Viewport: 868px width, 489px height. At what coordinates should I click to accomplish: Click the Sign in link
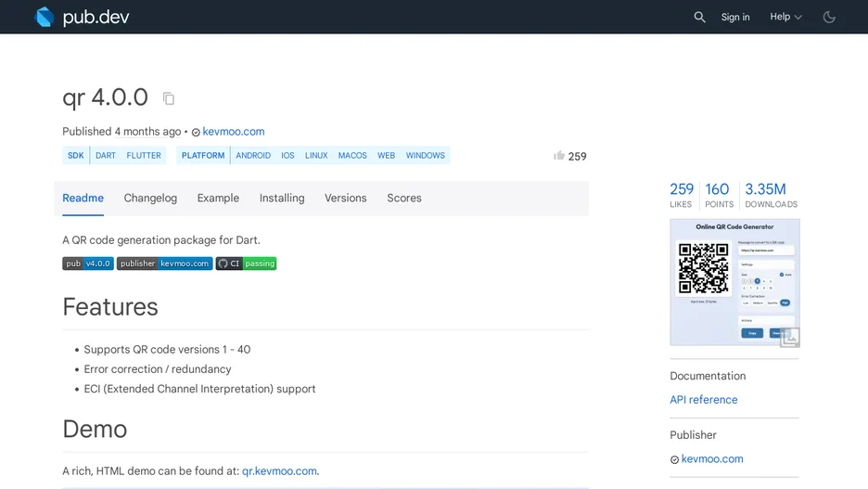click(735, 18)
